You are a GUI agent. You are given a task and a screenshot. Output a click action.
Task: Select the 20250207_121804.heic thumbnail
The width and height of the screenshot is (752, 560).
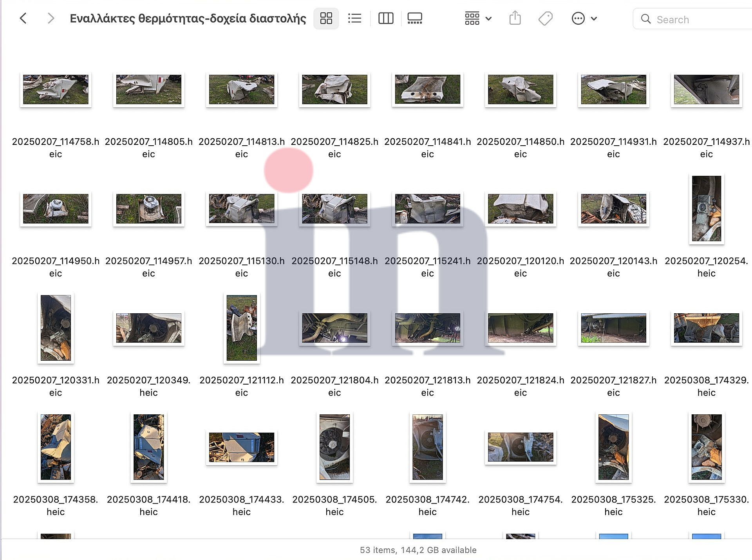pyautogui.click(x=334, y=328)
